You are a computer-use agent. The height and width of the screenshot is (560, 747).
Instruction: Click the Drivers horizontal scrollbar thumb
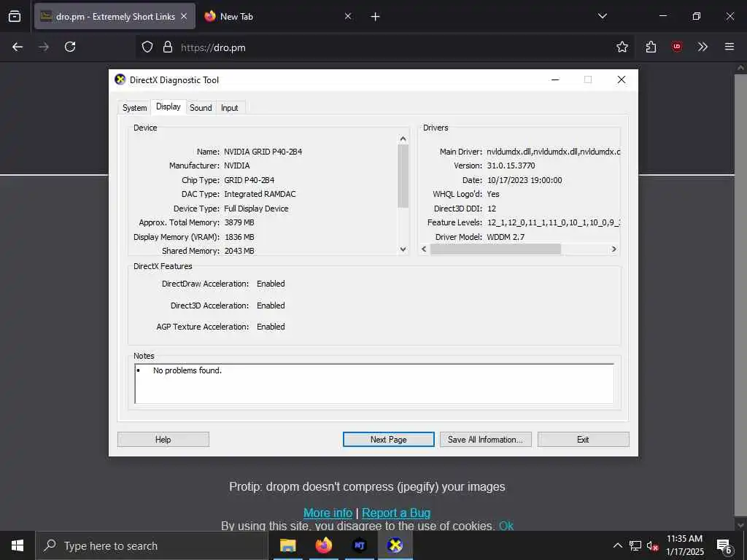495,249
